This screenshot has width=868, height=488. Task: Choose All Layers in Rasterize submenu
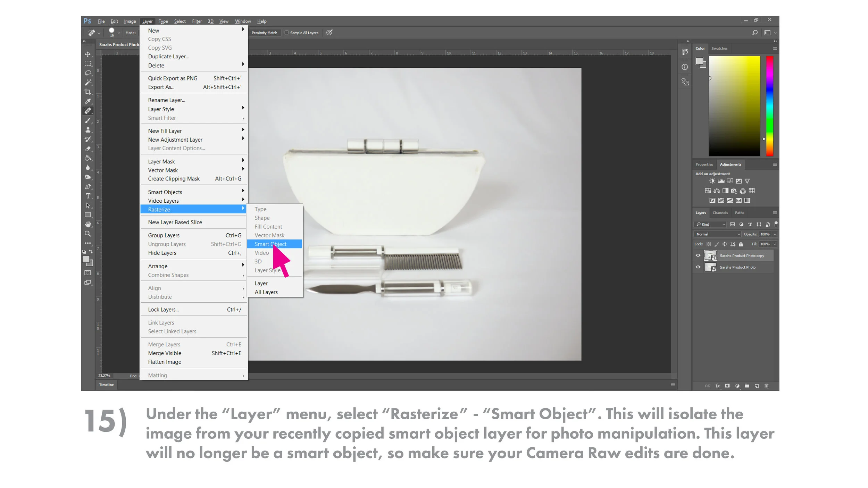(x=274, y=292)
